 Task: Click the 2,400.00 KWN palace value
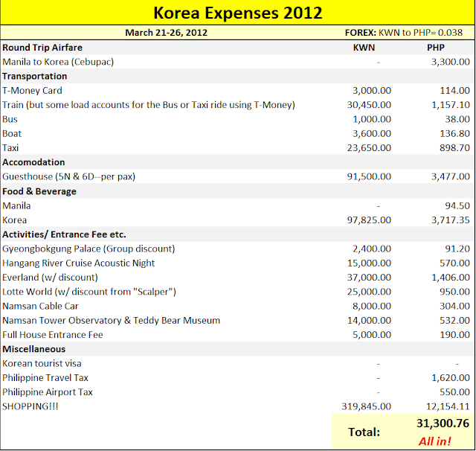click(372, 249)
